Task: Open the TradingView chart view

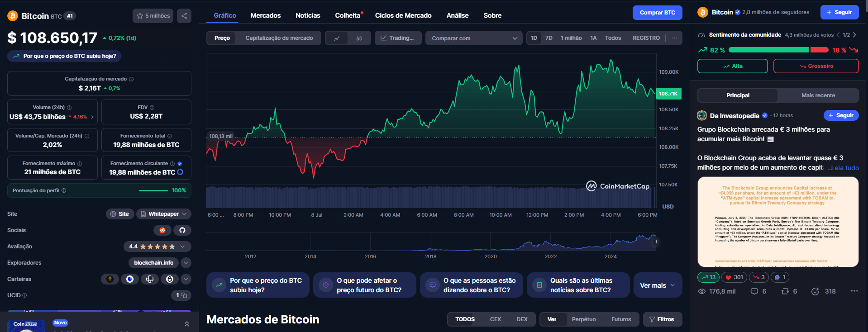Action: (398, 38)
